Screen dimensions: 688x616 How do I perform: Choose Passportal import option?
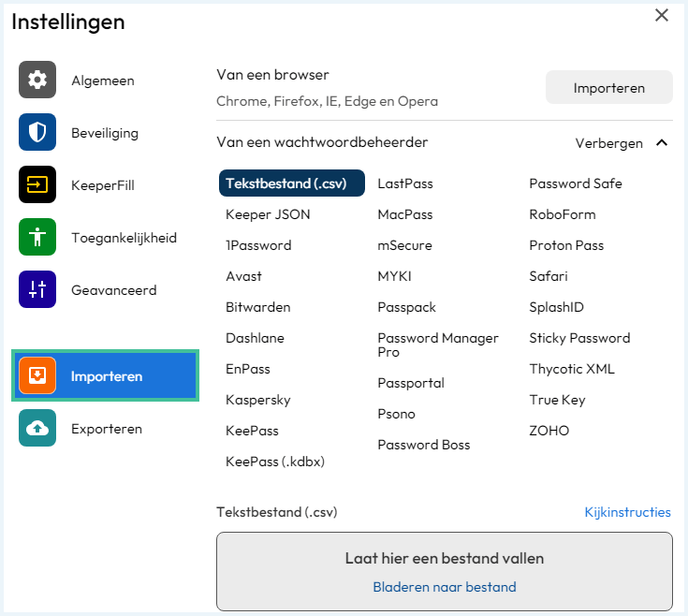pyautogui.click(x=411, y=383)
